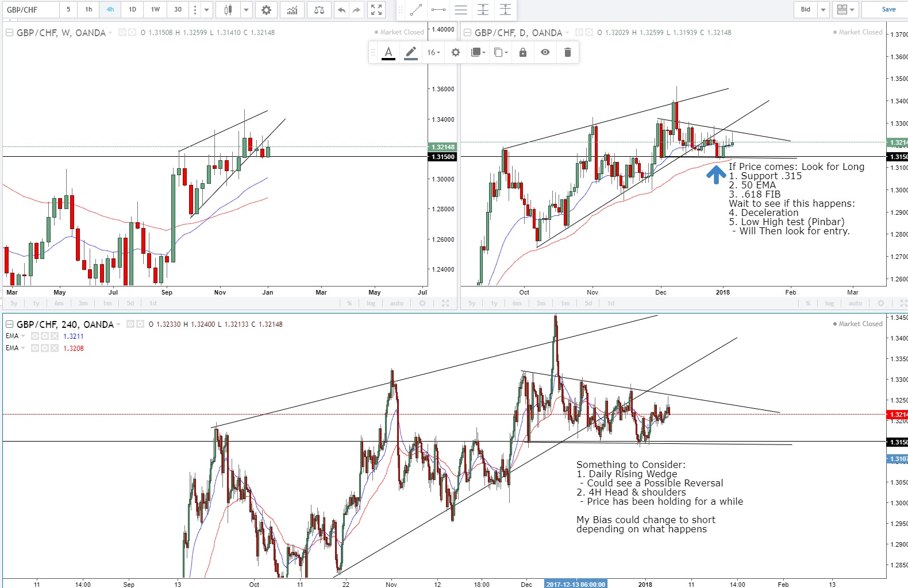Toggle fullscreen mode from top toolbar
The width and height of the screenshot is (908, 588).
(x=376, y=10)
